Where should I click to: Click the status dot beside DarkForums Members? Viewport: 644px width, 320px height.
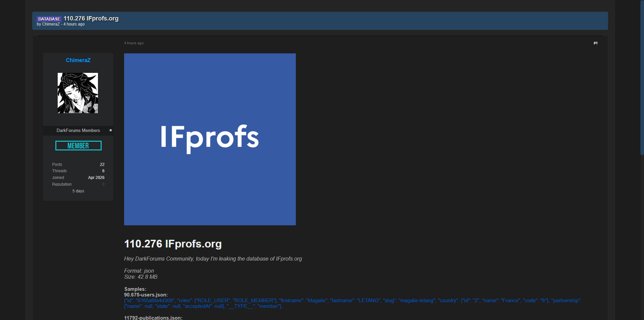pyautogui.click(x=111, y=130)
